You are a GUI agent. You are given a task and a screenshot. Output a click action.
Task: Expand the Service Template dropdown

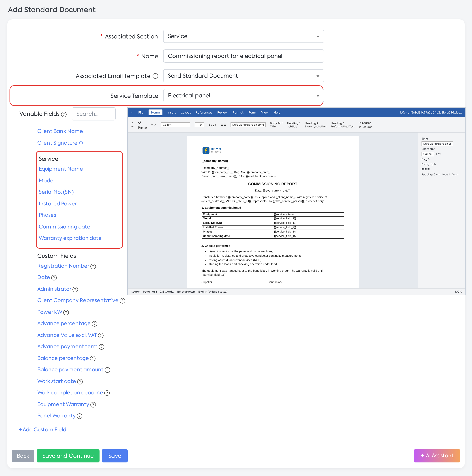pyautogui.click(x=243, y=96)
